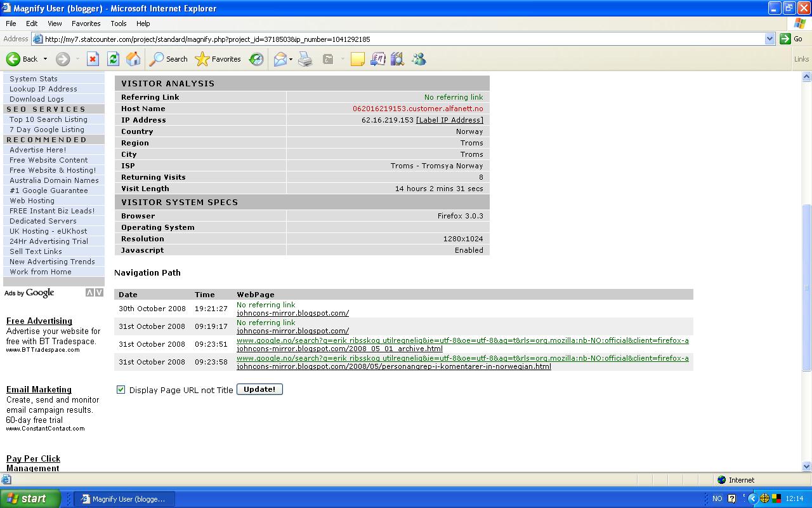This screenshot has height=508, width=812.
Task: Open the Favorites star in toolbar
Action: [x=202, y=59]
